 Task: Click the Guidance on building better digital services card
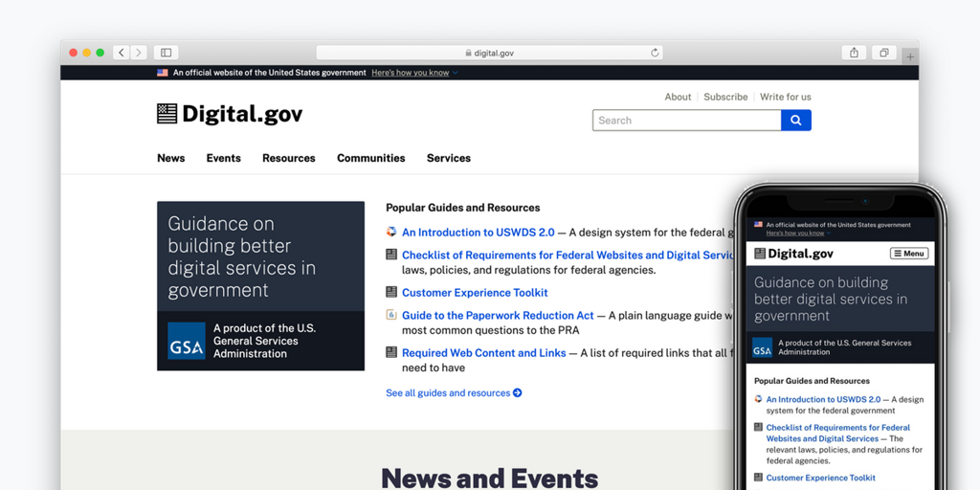tap(260, 285)
